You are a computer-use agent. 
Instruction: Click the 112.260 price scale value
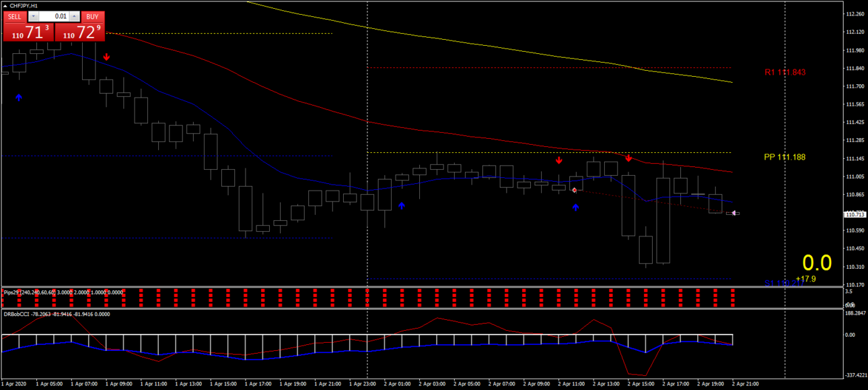coord(855,14)
